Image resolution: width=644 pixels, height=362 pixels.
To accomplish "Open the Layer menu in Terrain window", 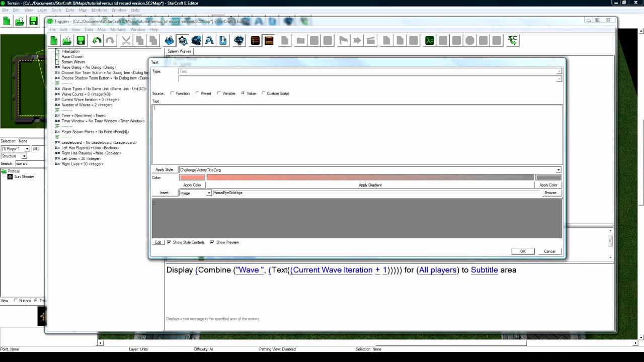I will (x=42, y=10).
